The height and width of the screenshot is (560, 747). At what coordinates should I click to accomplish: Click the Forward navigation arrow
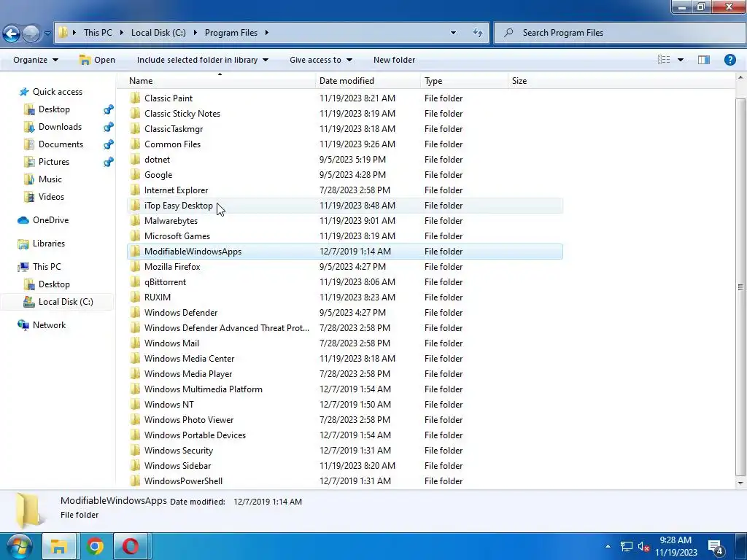[x=31, y=34]
